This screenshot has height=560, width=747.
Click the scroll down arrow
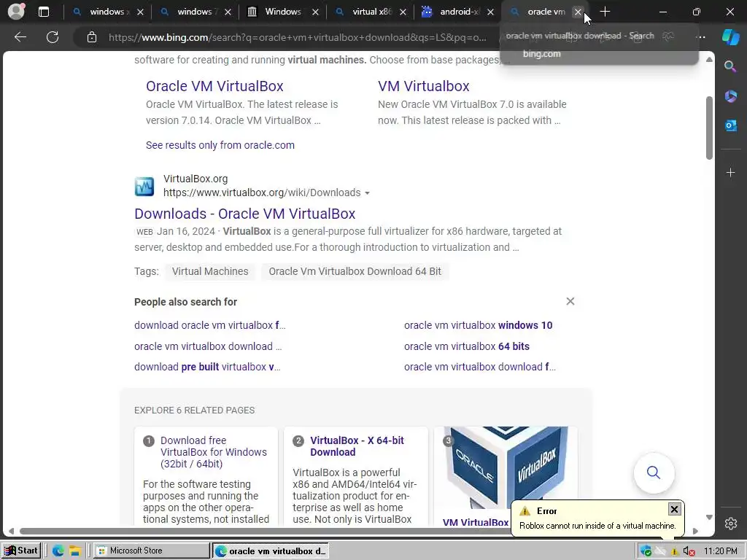pyautogui.click(x=709, y=517)
